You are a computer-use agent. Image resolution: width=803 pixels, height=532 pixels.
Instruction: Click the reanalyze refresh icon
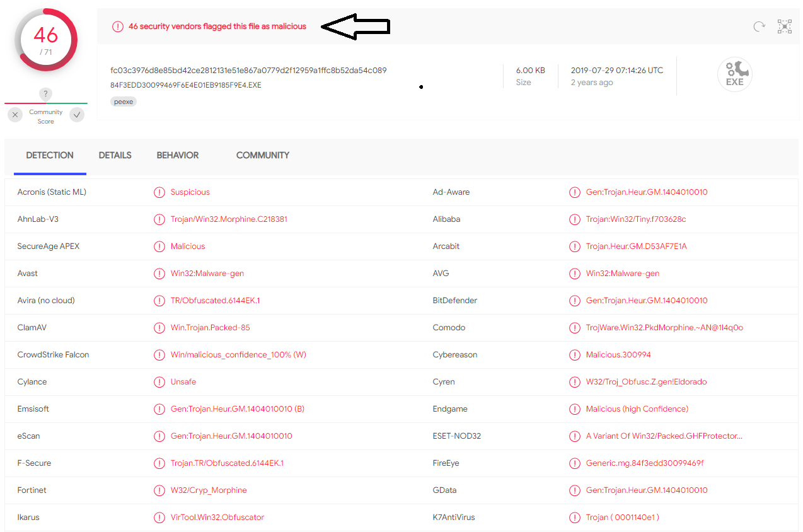click(760, 26)
